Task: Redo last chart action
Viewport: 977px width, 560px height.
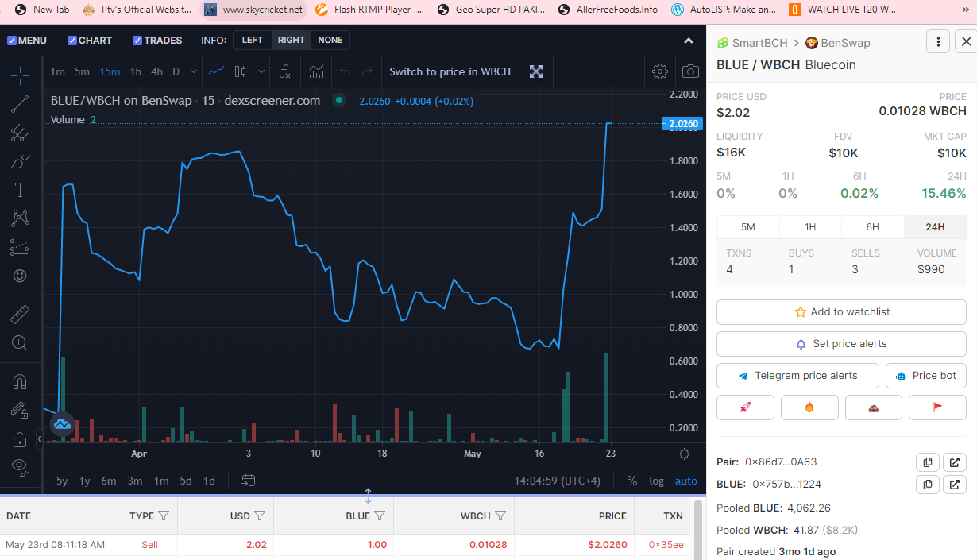Action: point(367,71)
